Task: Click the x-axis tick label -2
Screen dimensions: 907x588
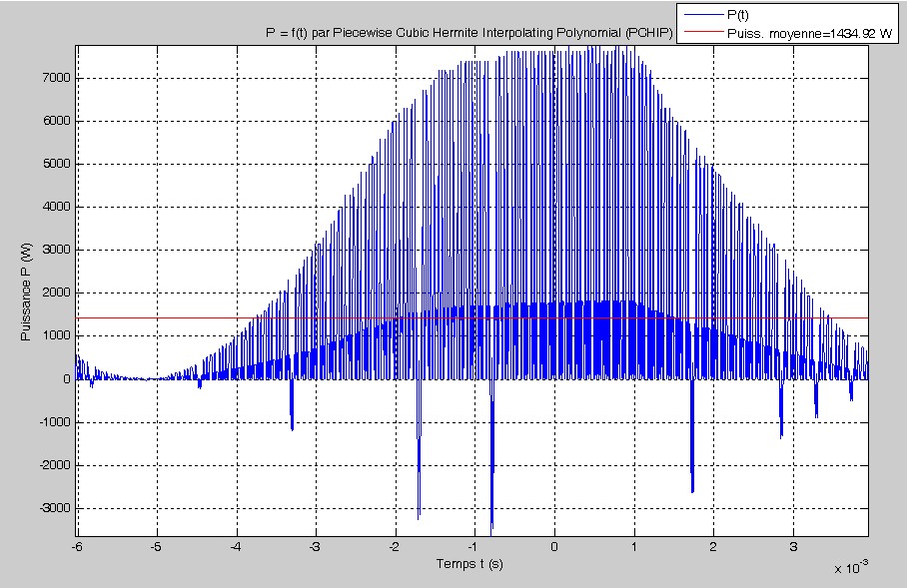Action: click(x=395, y=546)
